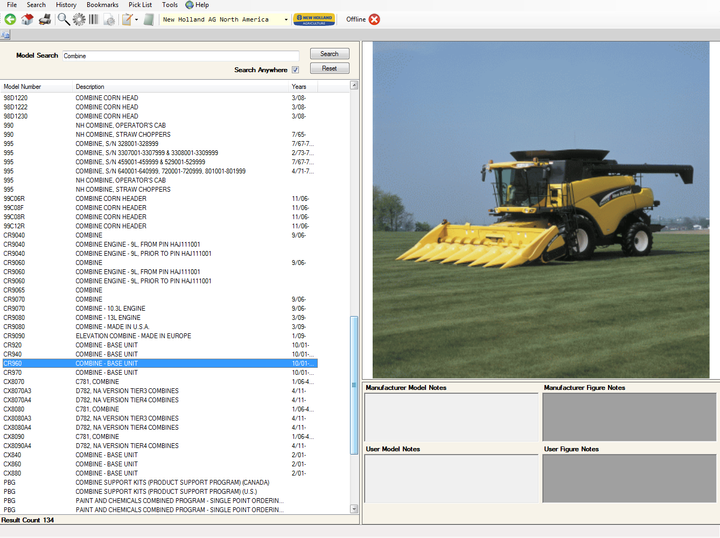Click the Search button
720x538 pixels.
pos(329,54)
